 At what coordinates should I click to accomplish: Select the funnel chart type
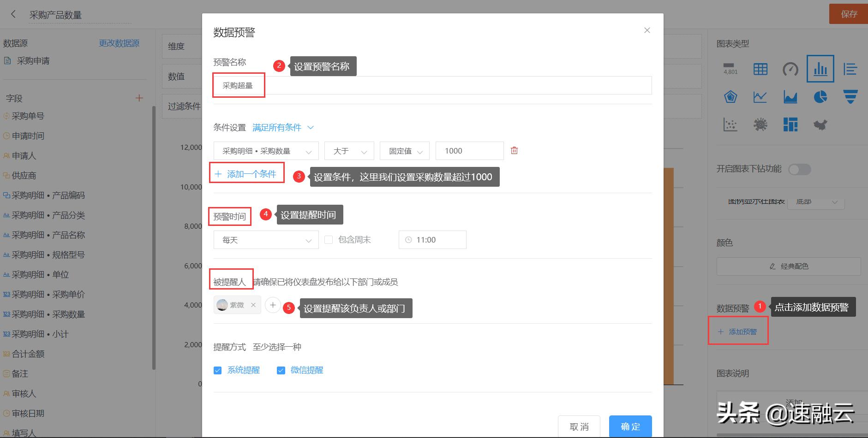(850, 97)
